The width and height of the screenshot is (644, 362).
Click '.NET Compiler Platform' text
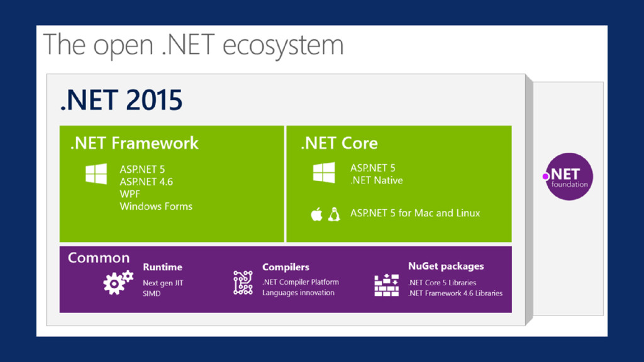pos(301,282)
